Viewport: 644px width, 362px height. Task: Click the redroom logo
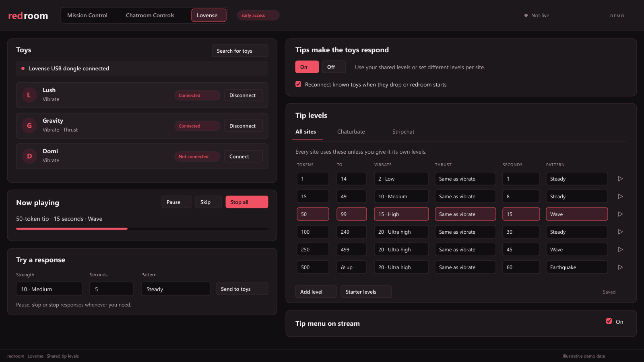(x=28, y=16)
